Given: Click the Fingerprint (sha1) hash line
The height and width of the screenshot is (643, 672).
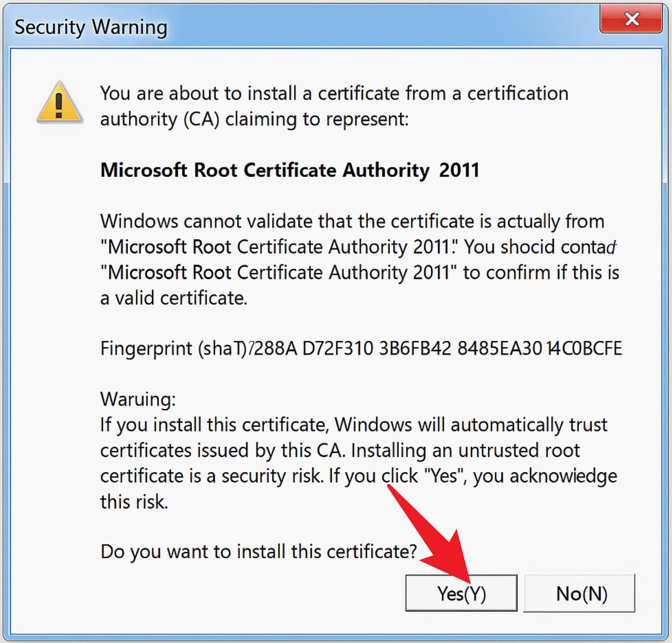Looking at the screenshot, I should (361, 348).
